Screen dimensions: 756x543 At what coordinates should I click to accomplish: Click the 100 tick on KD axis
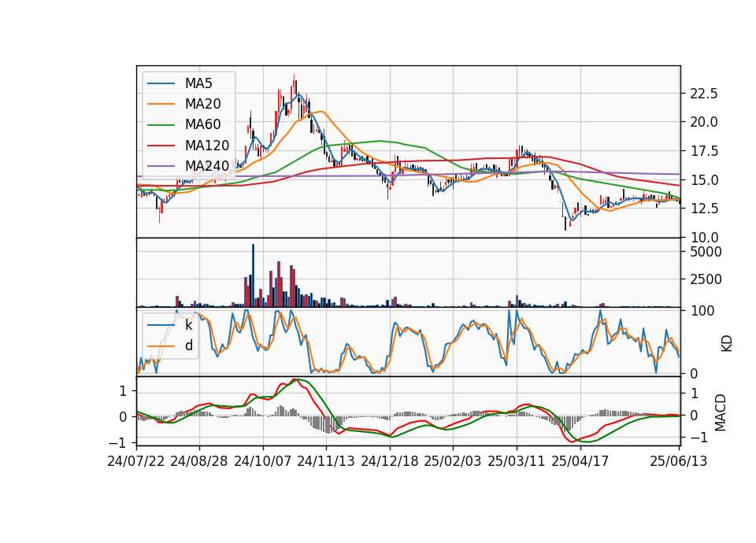[702, 311]
